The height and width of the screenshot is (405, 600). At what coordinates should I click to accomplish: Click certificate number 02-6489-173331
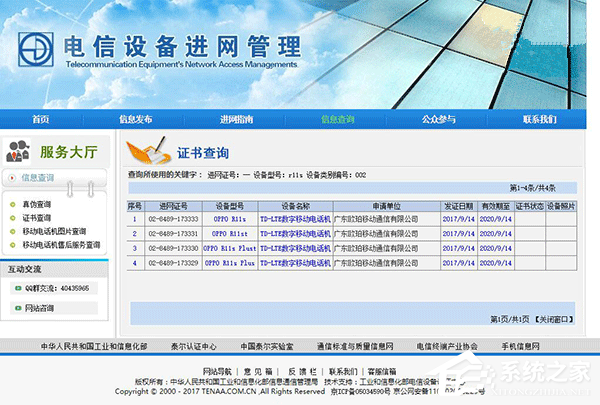click(x=173, y=234)
